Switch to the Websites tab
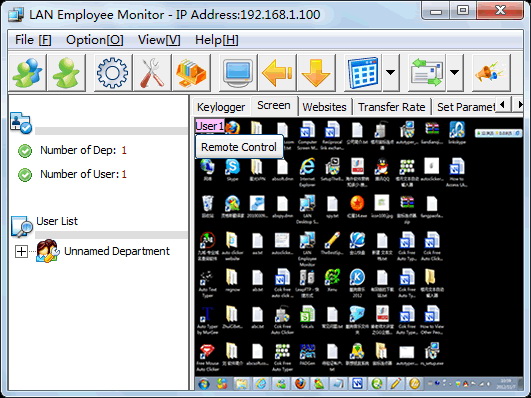 (x=324, y=107)
